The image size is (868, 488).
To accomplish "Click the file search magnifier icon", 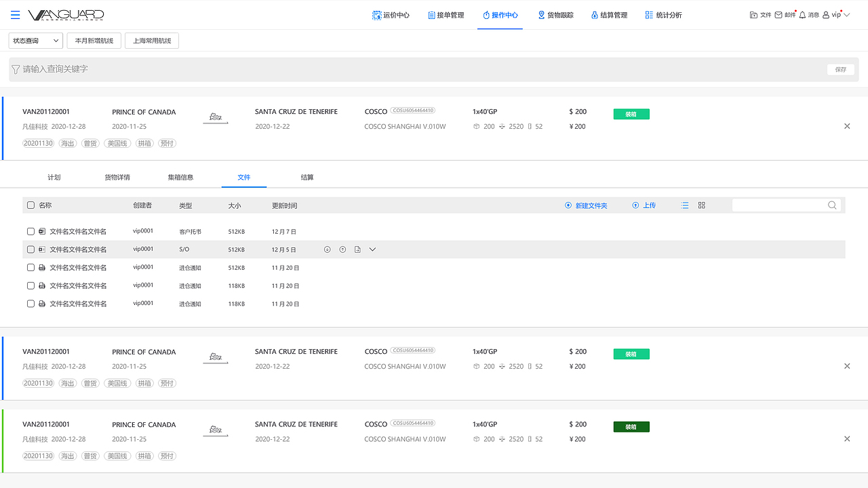I will pos(832,205).
